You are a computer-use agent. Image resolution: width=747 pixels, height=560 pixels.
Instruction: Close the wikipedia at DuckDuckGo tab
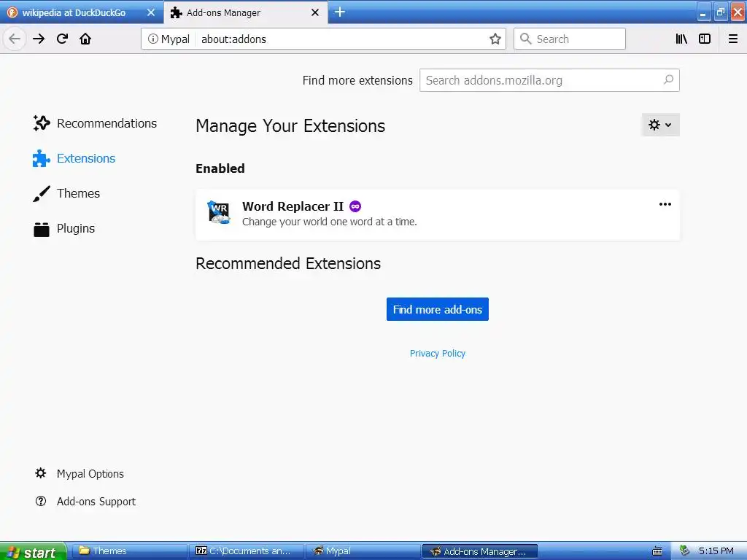(x=151, y=13)
